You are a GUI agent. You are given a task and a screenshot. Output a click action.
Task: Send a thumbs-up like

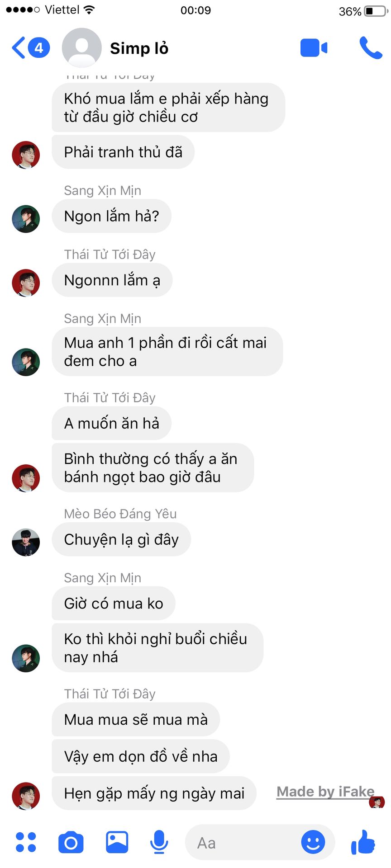pos(363,842)
